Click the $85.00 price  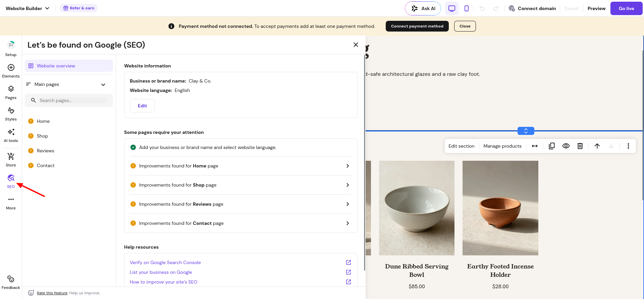pyautogui.click(x=417, y=286)
